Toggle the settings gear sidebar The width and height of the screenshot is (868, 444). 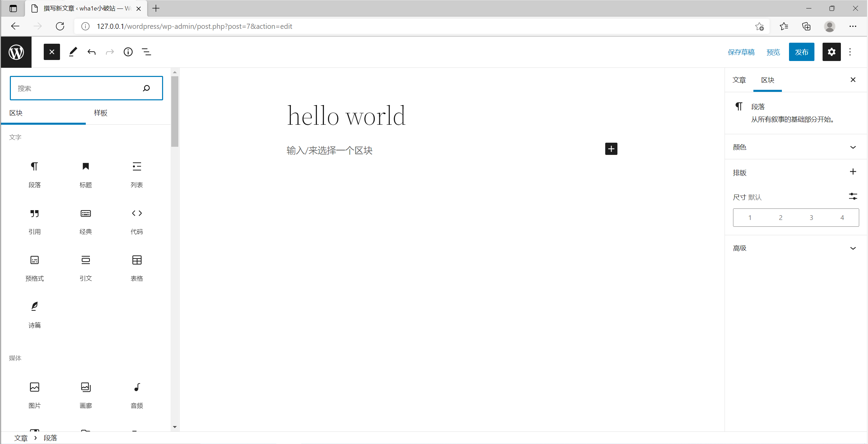(831, 52)
